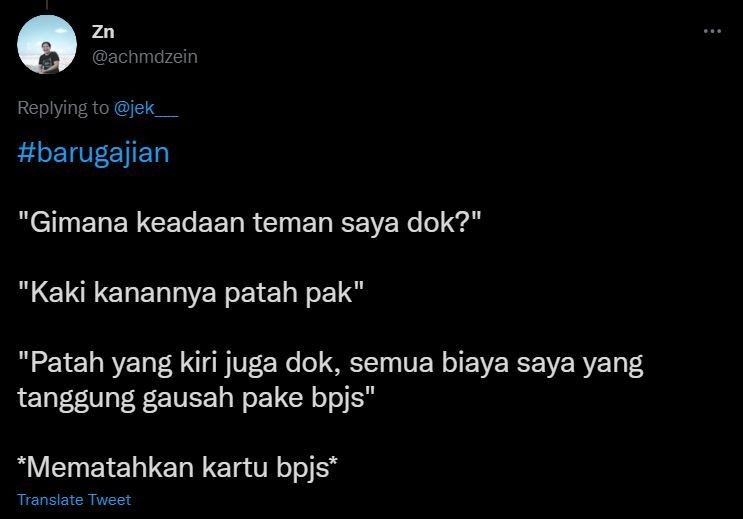
Task: Click the word "Gimana" in the tweet
Action: pos(79,222)
